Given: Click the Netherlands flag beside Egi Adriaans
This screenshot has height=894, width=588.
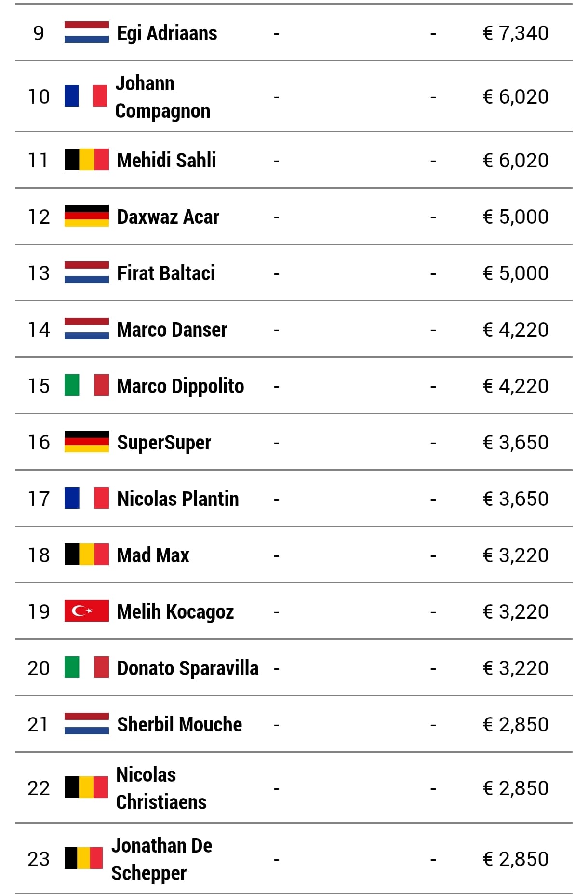Looking at the screenshot, I should [x=87, y=33].
